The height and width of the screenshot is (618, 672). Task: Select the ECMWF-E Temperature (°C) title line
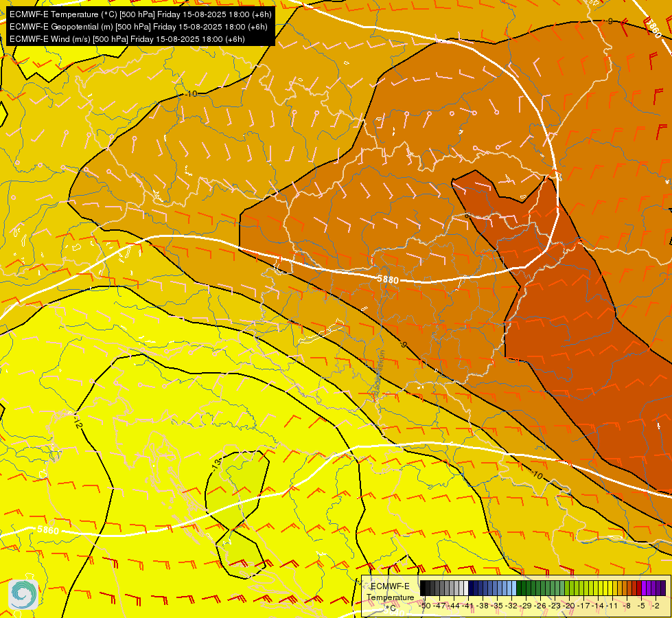(x=141, y=14)
